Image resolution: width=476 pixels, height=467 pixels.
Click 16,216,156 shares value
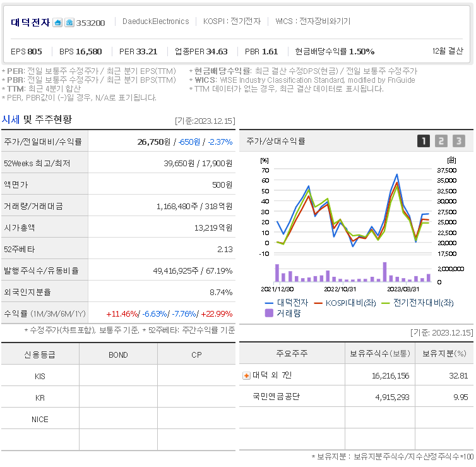391,376
